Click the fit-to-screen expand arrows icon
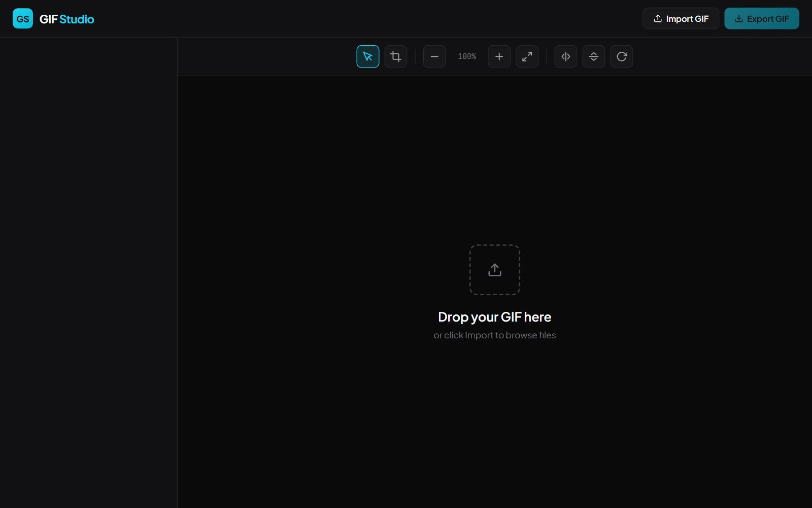This screenshot has width=812, height=508. click(x=527, y=56)
